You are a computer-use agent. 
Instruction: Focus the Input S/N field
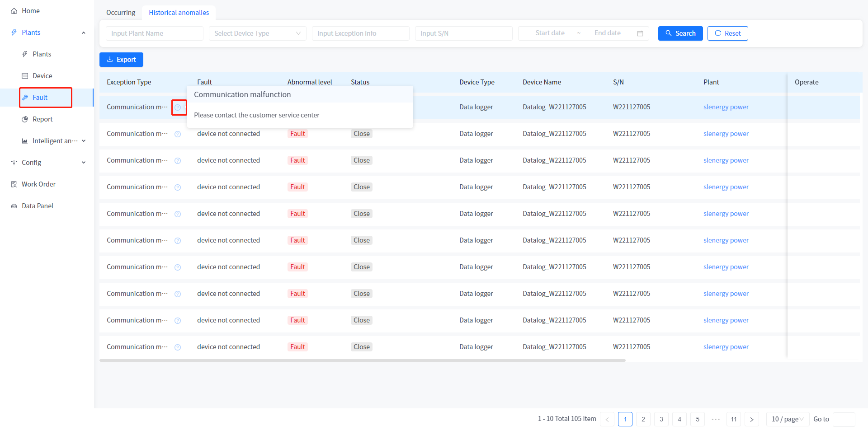point(464,33)
